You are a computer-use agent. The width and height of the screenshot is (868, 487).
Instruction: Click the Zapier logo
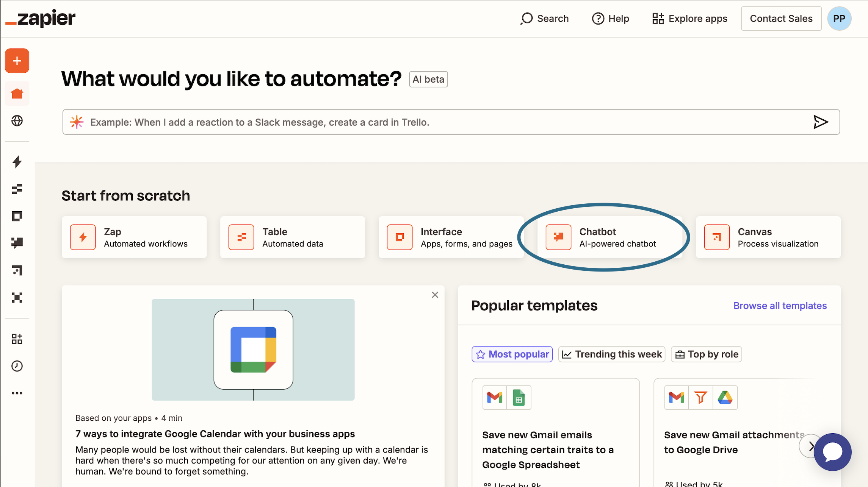40,18
